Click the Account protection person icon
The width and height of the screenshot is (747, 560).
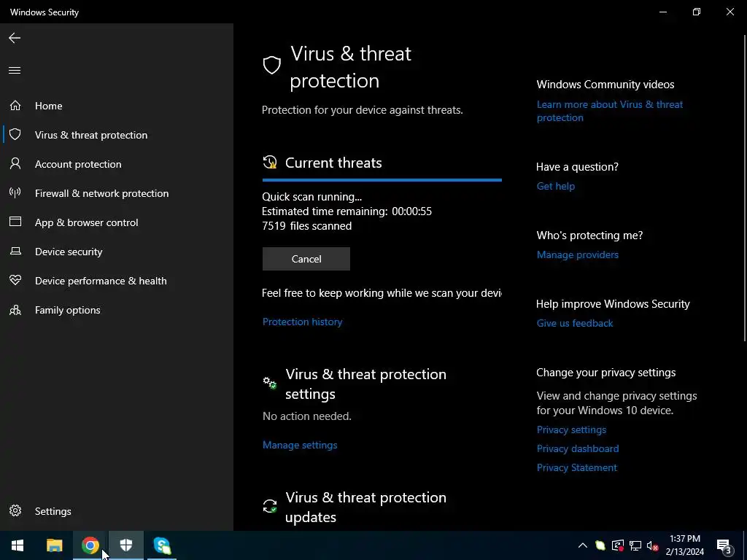pyautogui.click(x=15, y=164)
